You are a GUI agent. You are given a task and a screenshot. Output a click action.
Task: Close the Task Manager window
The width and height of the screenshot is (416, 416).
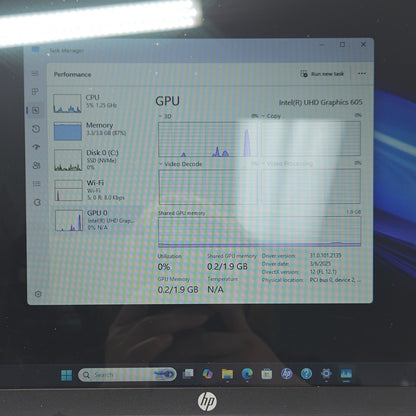(x=363, y=44)
